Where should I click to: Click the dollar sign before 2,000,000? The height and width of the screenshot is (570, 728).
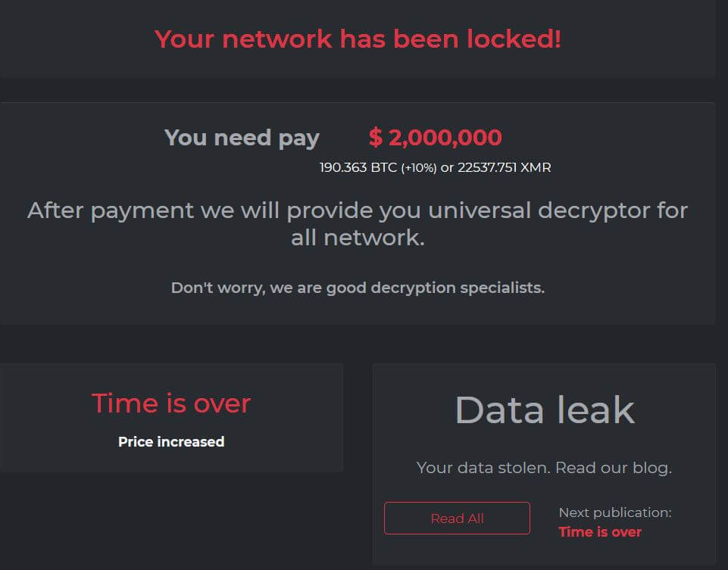point(376,137)
